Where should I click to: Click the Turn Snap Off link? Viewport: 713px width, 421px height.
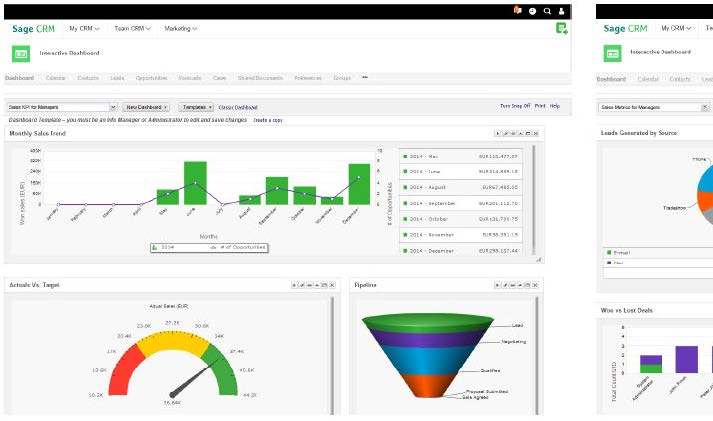[x=515, y=106]
